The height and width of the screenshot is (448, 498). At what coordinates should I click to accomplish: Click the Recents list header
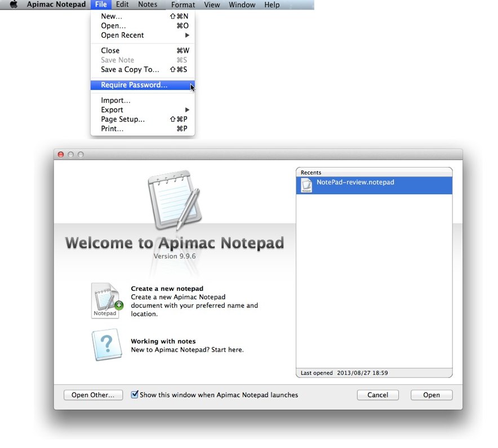(x=374, y=172)
